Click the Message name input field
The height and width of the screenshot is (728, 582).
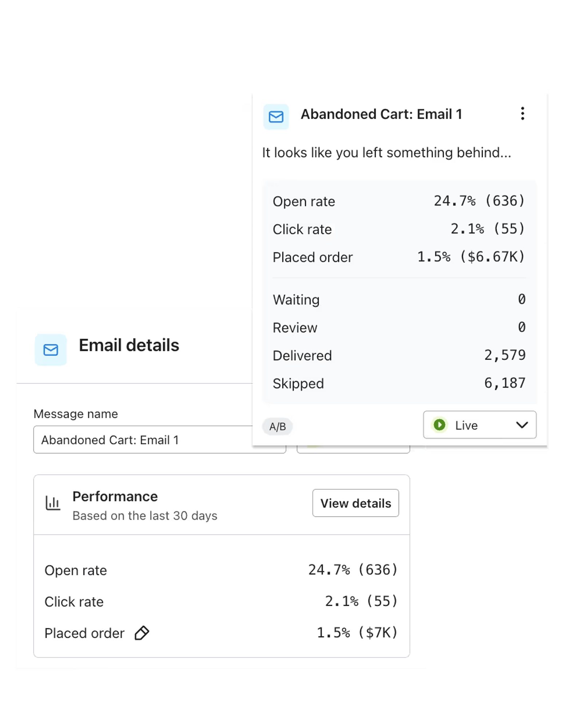click(x=160, y=440)
